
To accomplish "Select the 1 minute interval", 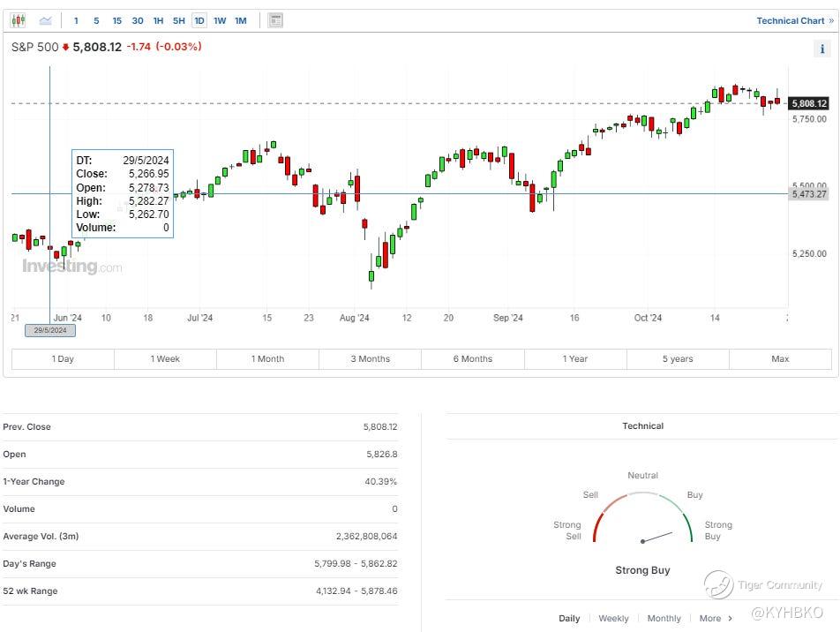I will pos(76,21).
